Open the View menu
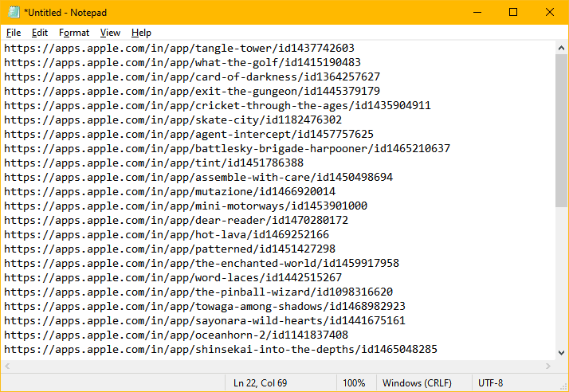569x392 pixels. click(110, 33)
